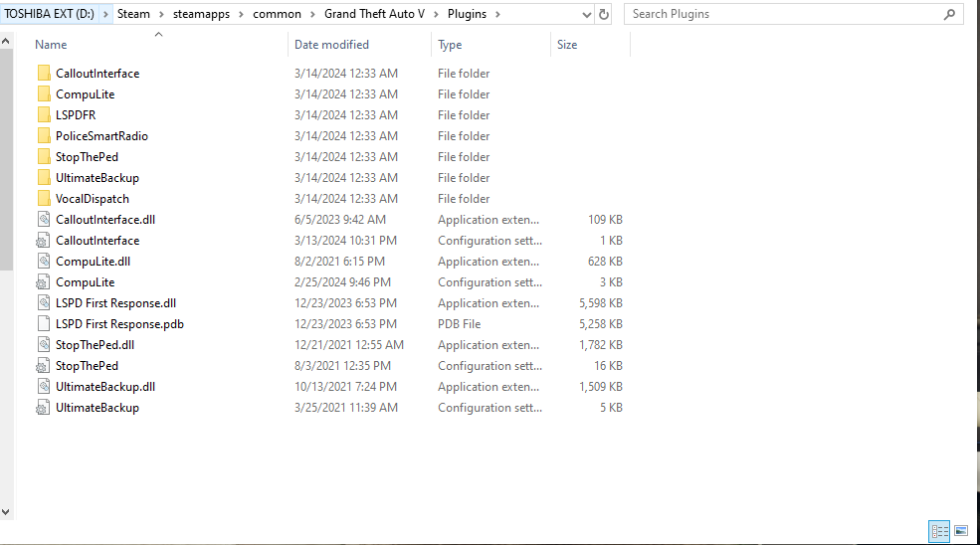Navigate to Grand Theft Auto V breadcrumb
The image size is (980, 545).
click(374, 14)
